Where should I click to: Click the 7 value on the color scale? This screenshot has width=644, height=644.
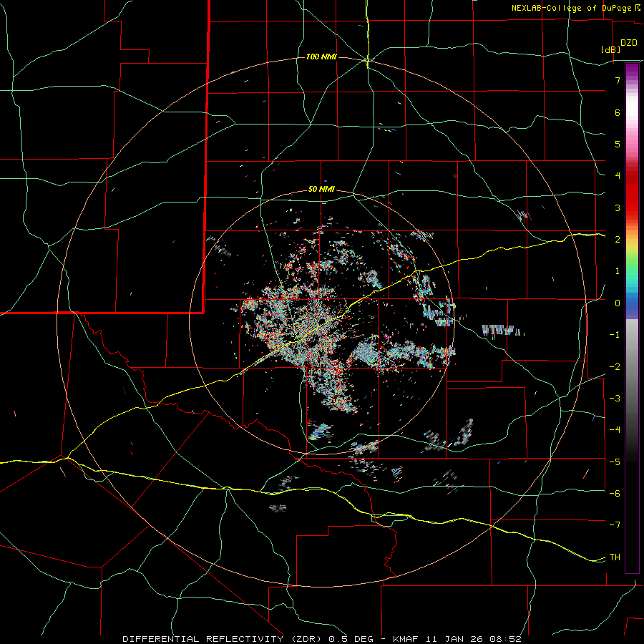click(618, 80)
